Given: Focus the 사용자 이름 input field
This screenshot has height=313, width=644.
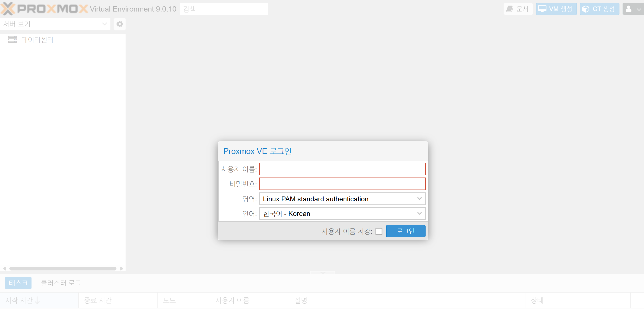Looking at the screenshot, I should (342, 169).
